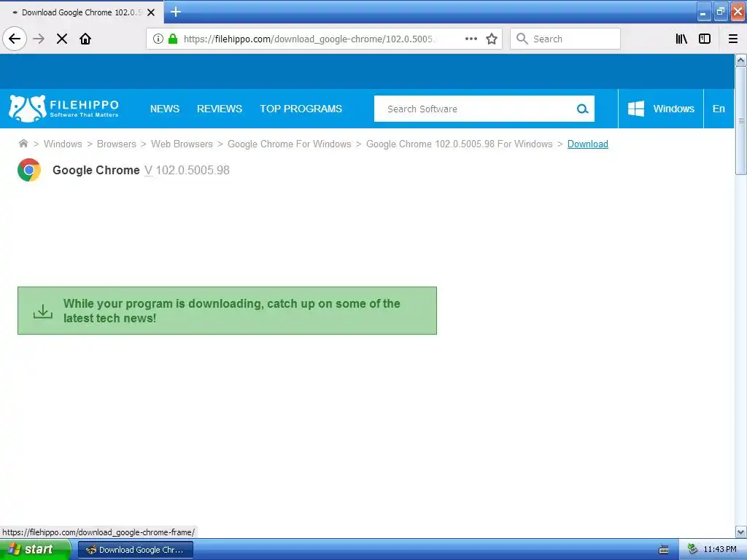Click the URL address bar text
This screenshot has height=560, width=747.
point(309,39)
